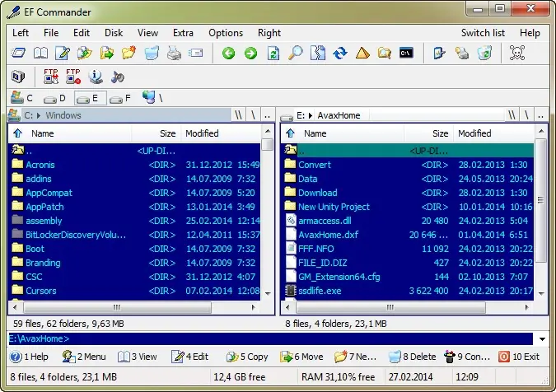The width and height of the screenshot is (556, 392).
Task: Sort left panel by Name column header
Action: (x=43, y=133)
